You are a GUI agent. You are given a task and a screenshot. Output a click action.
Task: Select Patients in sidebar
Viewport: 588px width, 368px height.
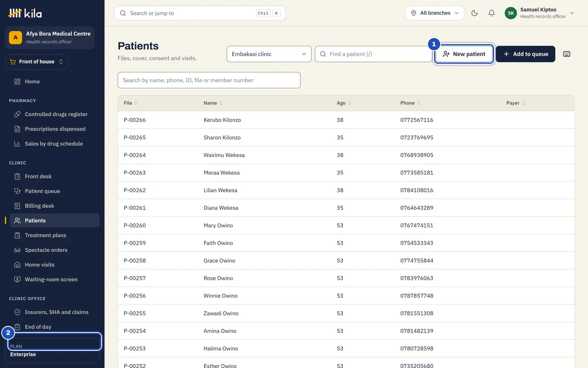(x=55, y=221)
